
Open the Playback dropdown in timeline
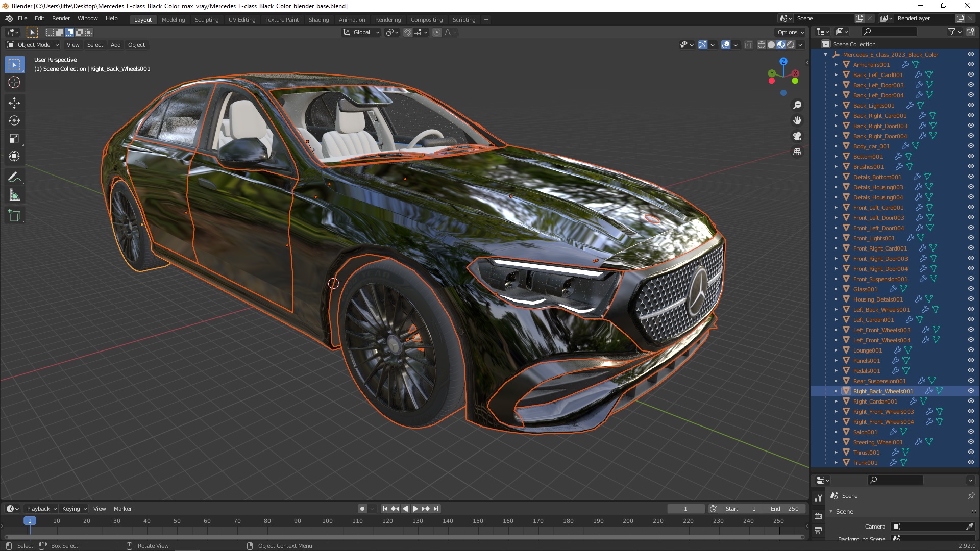(41, 509)
